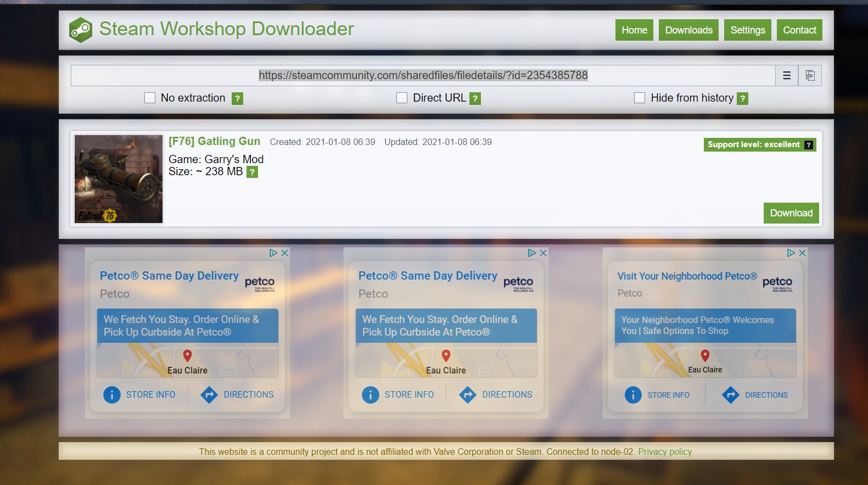
Task: Click STORE INFO text in Visit Your Neighborhood ad
Action: [x=668, y=395]
